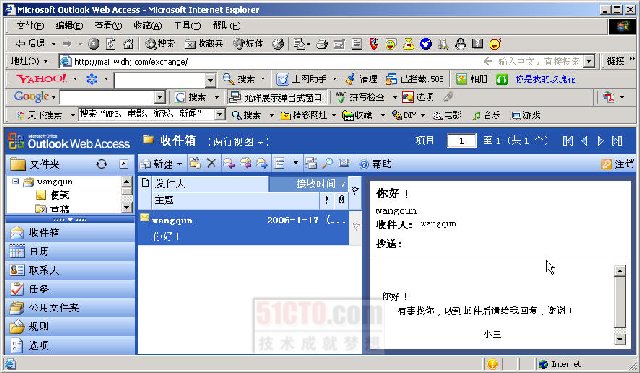Refresh the folder list icon
Screen dimensions: 640x373
[102, 164]
